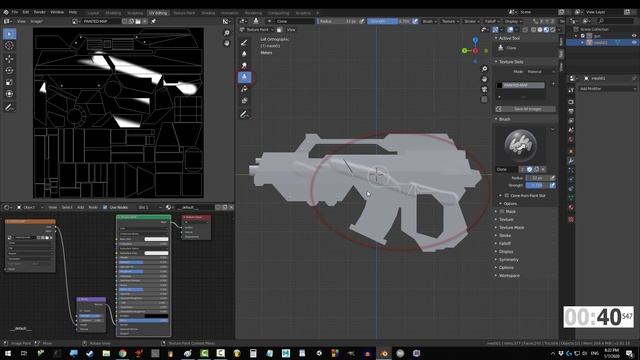Add a texture slot with plus button
640x360 pixels.
pos(553,84)
